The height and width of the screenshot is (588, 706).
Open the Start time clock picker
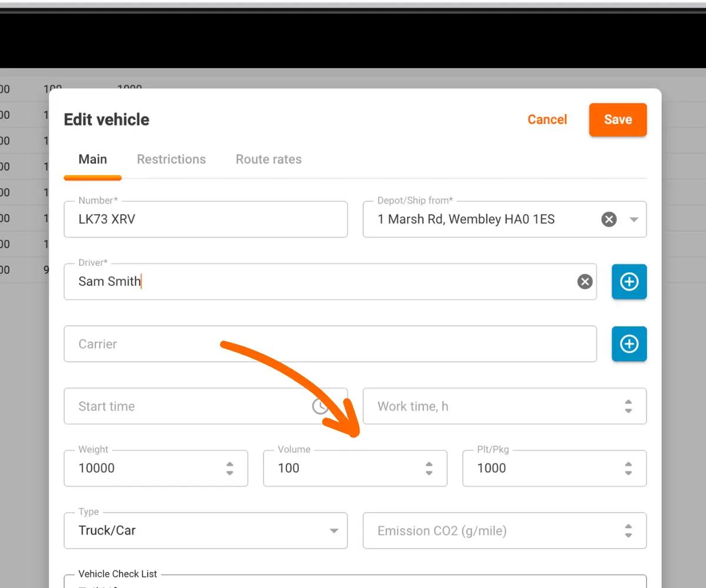tap(320, 406)
